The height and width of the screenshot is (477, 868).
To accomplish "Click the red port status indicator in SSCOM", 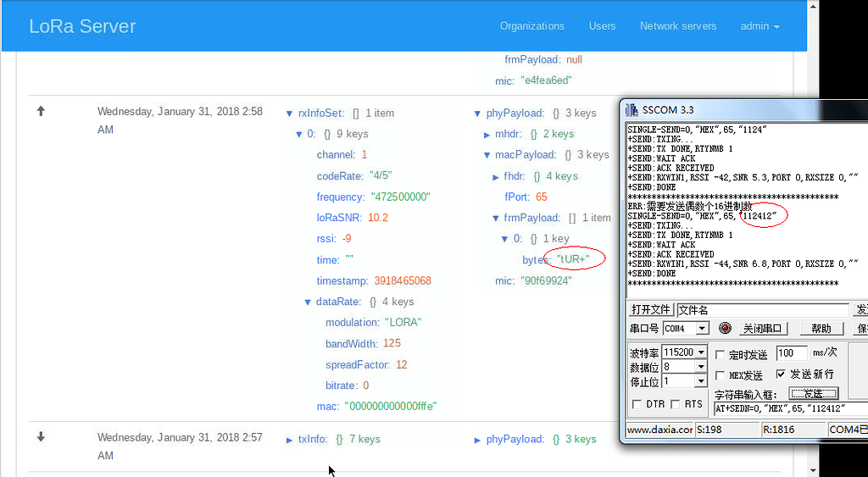I will (x=725, y=328).
